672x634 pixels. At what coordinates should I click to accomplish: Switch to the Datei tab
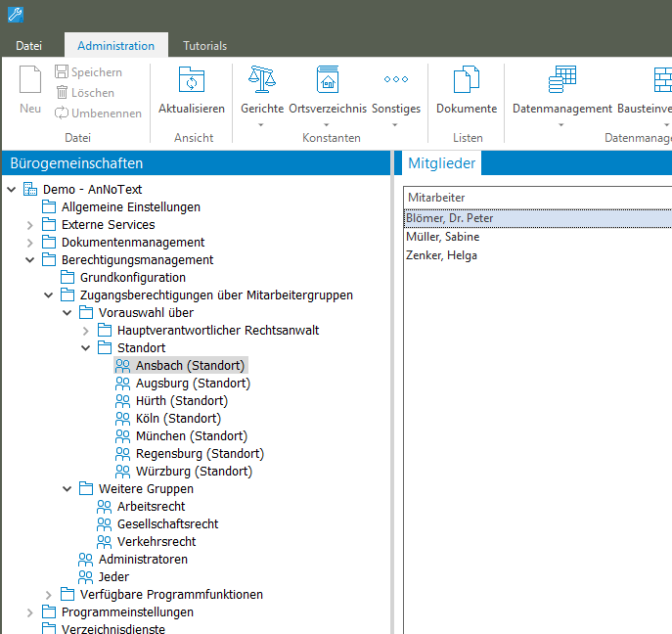click(29, 46)
